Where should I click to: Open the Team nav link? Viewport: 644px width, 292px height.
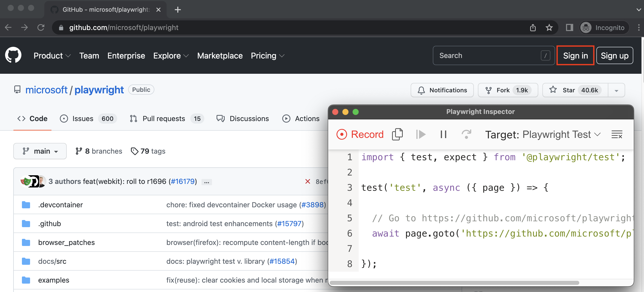[x=89, y=55]
